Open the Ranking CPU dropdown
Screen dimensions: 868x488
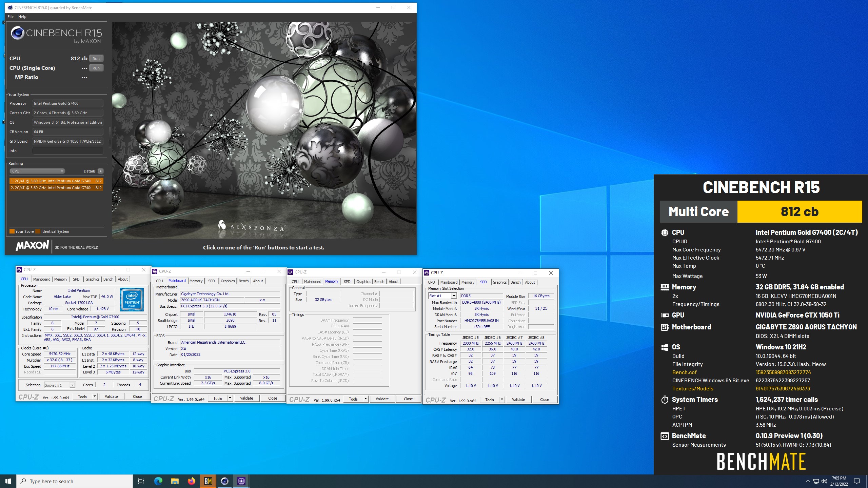[37, 171]
